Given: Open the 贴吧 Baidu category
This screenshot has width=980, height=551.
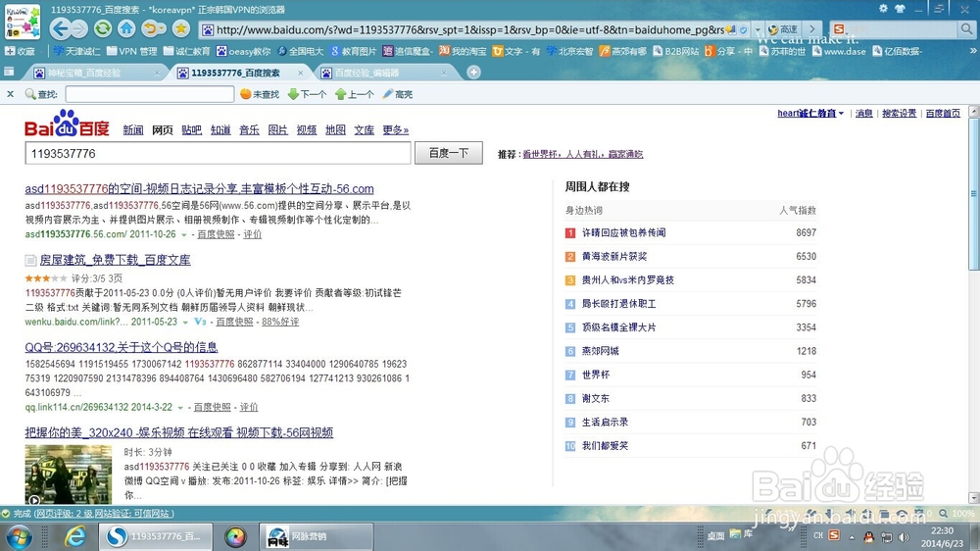Looking at the screenshot, I should tap(191, 130).
